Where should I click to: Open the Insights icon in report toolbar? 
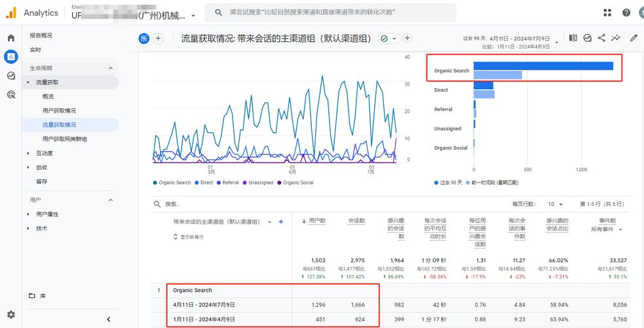[616, 38]
